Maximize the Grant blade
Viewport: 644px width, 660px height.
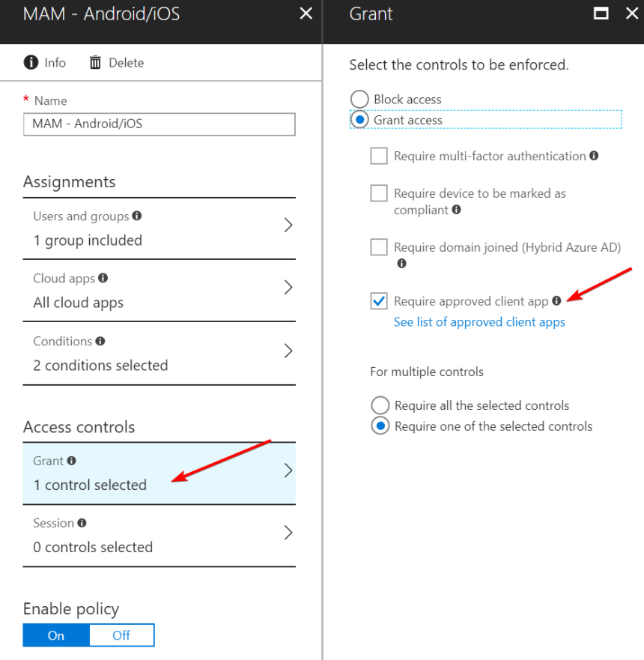601,13
